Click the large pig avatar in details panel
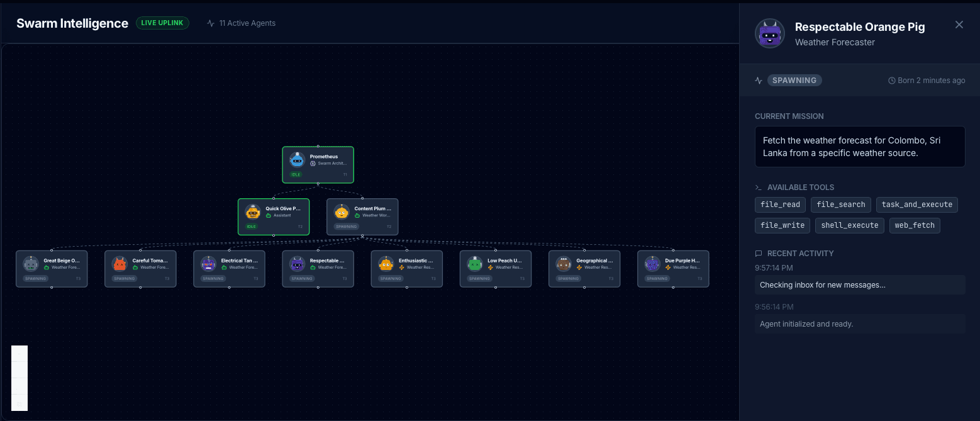Screen dimensions: 980x421 coord(770,33)
